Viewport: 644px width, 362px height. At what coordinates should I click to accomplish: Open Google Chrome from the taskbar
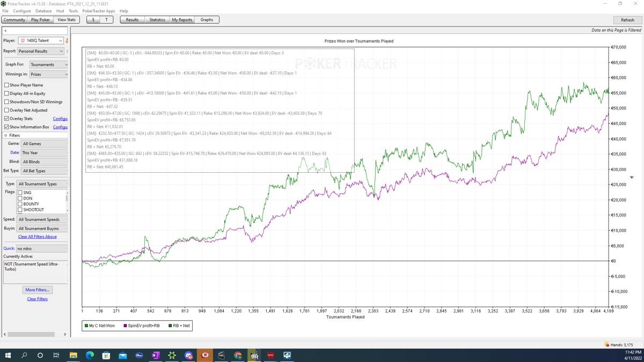(238, 355)
